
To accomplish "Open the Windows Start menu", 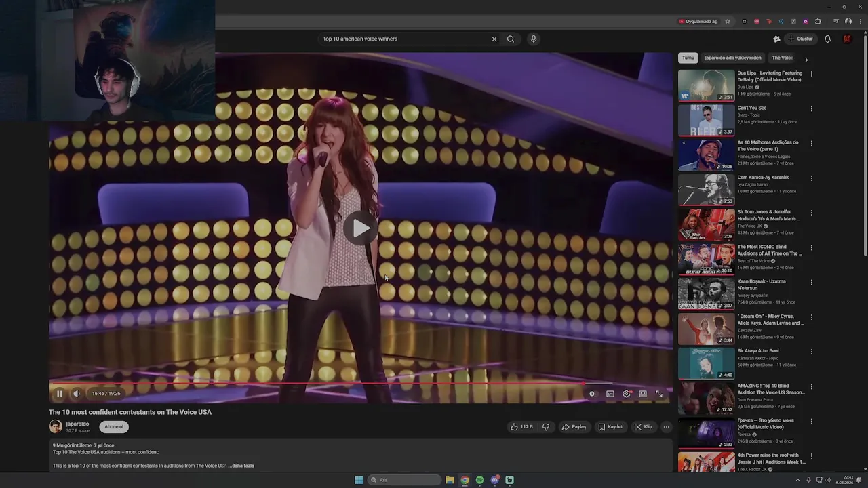I will coord(359,480).
